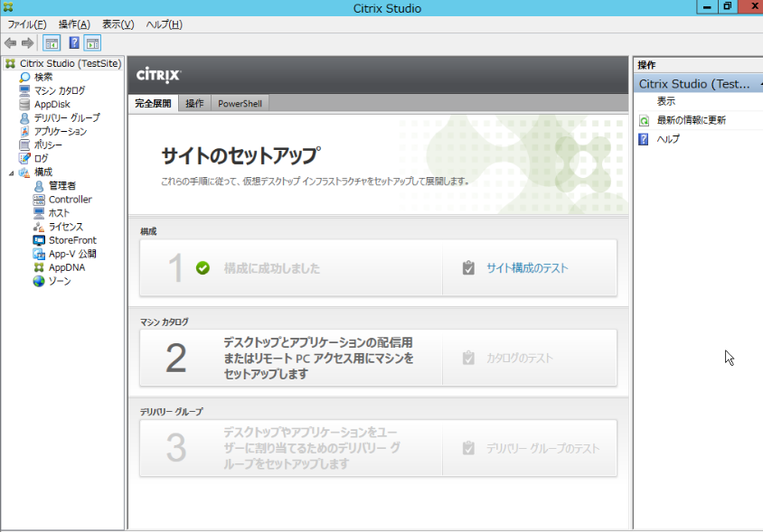This screenshot has height=532, width=763.
Task: Select AppDNA tree item
Action: (67, 267)
